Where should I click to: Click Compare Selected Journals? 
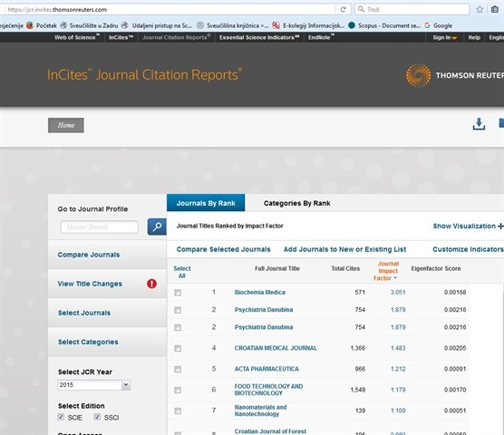[x=223, y=249]
